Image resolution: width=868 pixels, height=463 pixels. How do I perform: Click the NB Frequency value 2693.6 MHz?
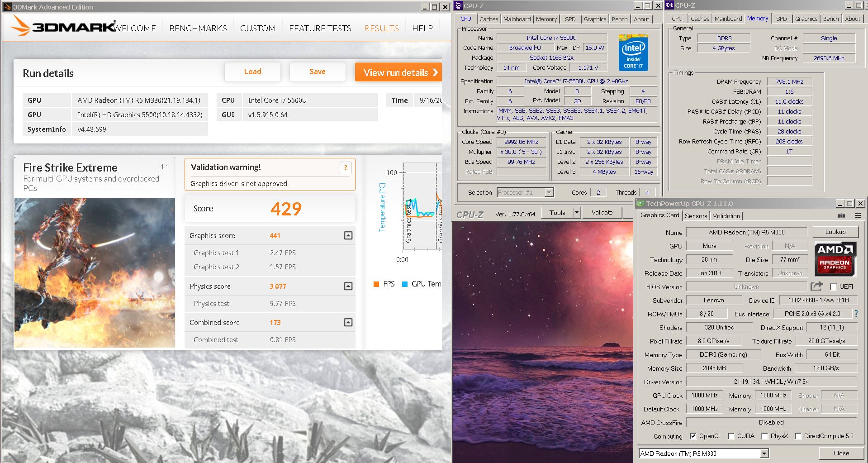click(829, 58)
